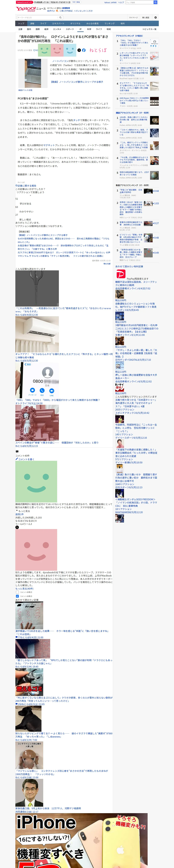
Task: Focus the キーワードを入力 search field
Action: click(x=38, y=18)
